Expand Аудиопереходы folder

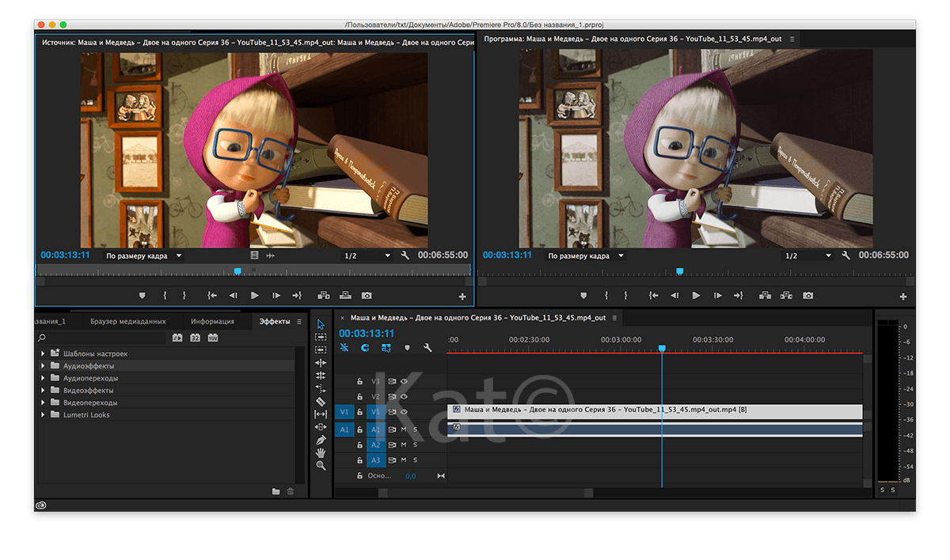tap(43, 378)
